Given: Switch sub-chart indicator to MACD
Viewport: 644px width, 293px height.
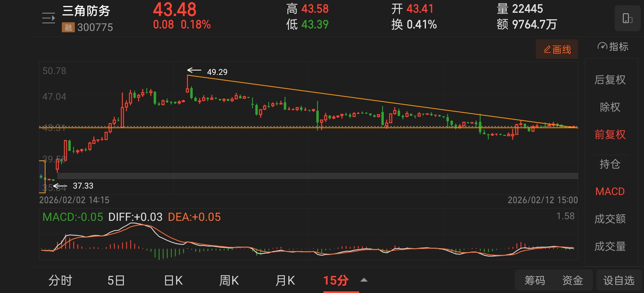Looking at the screenshot, I should pos(610,192).
